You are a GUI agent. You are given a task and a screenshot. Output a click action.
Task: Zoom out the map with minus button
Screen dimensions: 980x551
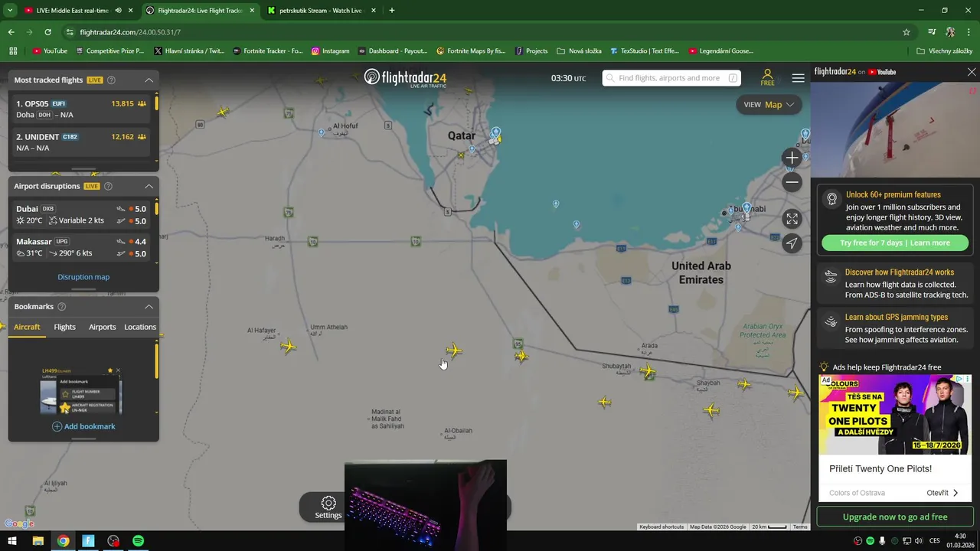coord(792,182)
